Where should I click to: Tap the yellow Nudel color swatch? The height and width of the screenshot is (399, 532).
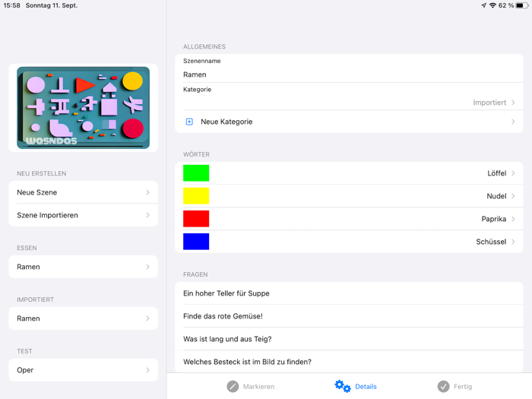(196, 196)
